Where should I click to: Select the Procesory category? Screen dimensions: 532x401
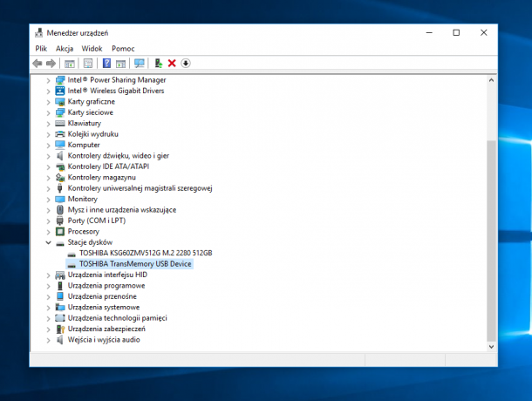pyautogui.click(x=84, y=232)
